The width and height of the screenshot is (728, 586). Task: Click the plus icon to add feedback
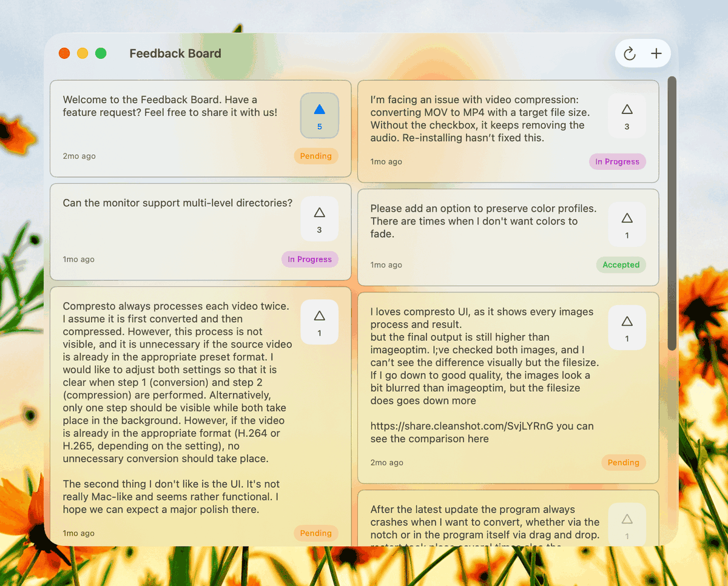[x=656, y=53]
